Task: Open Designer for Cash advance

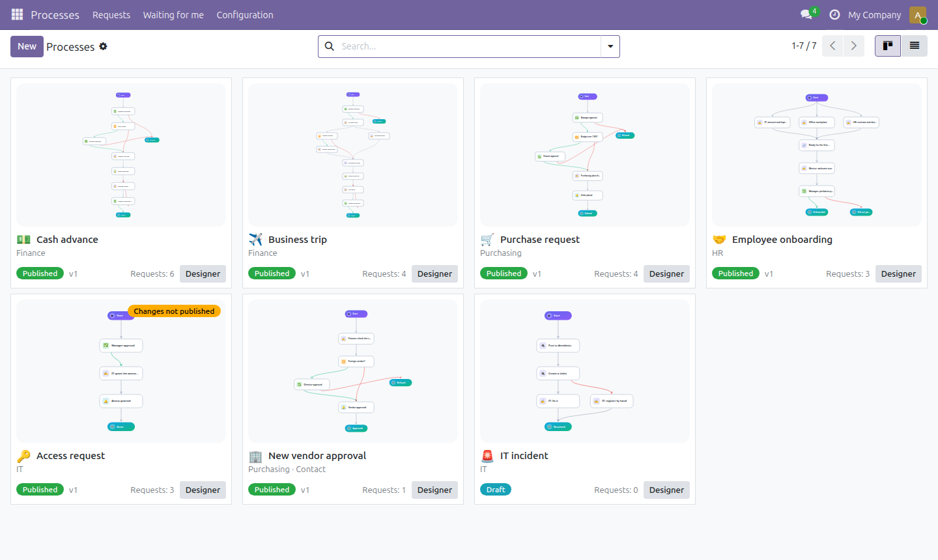Action: (x=203, y=273)
